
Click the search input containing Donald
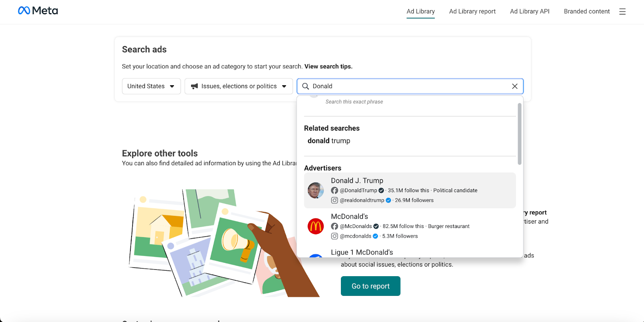click(x=410, y=86)
